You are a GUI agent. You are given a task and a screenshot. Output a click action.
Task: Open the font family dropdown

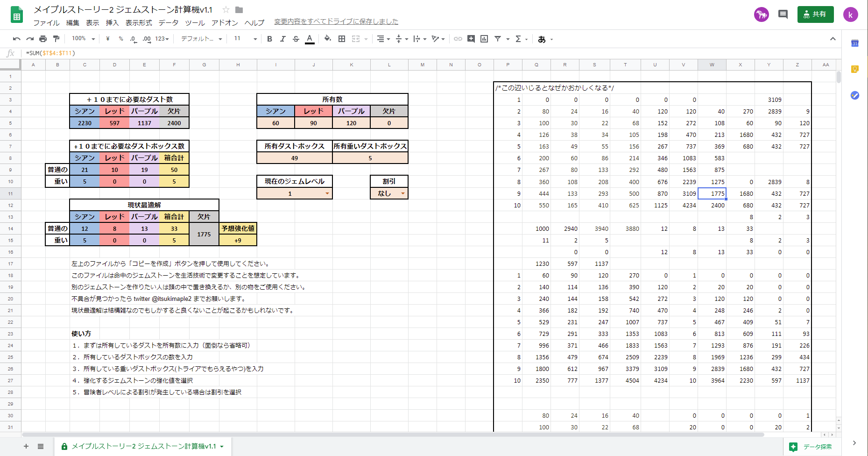(201, 39)
